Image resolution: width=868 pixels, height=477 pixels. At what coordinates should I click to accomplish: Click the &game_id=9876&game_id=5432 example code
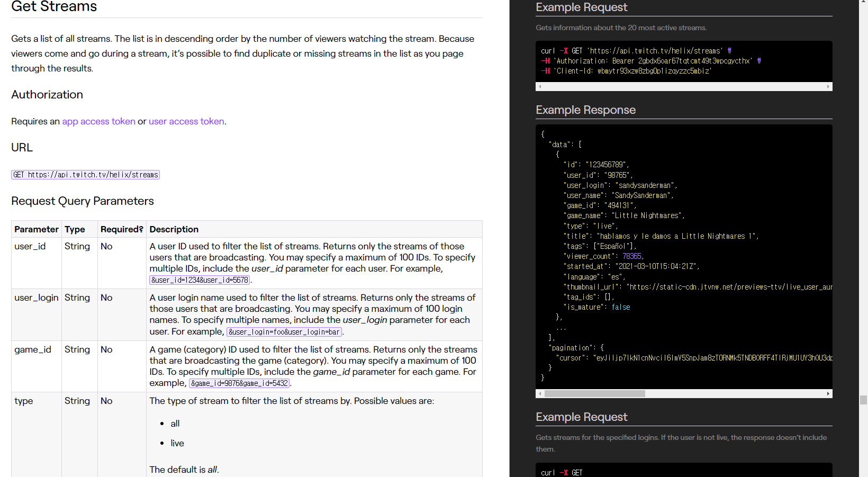tap(239, 383)
